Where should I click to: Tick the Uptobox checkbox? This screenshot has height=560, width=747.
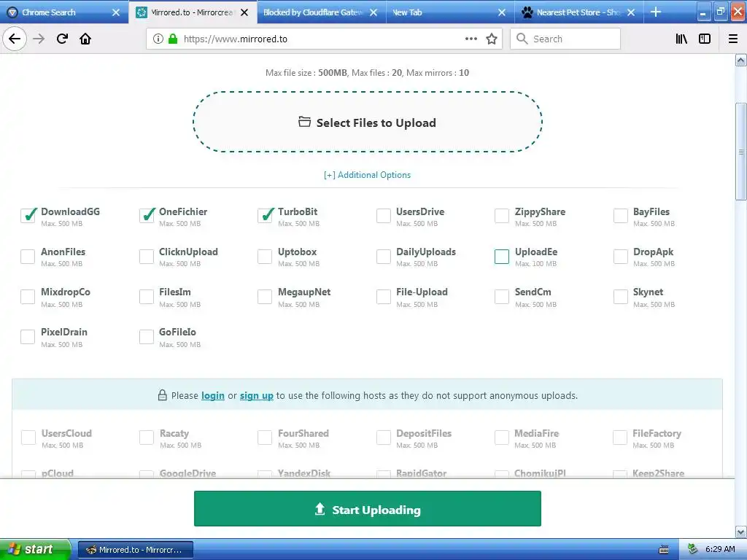point(265,256)
